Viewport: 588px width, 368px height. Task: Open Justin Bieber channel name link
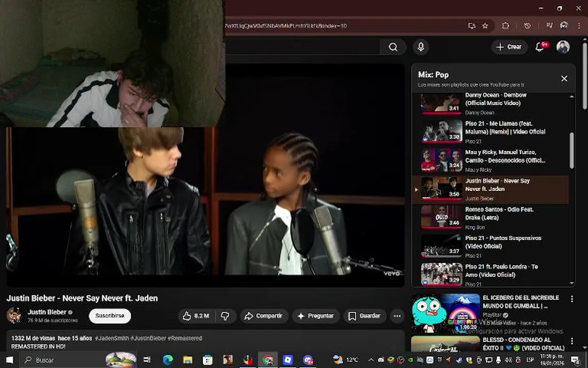(x=47, y=312)
